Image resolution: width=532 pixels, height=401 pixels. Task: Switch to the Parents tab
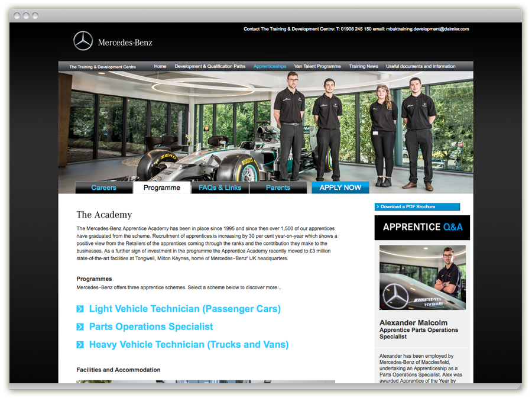[278, 187]
